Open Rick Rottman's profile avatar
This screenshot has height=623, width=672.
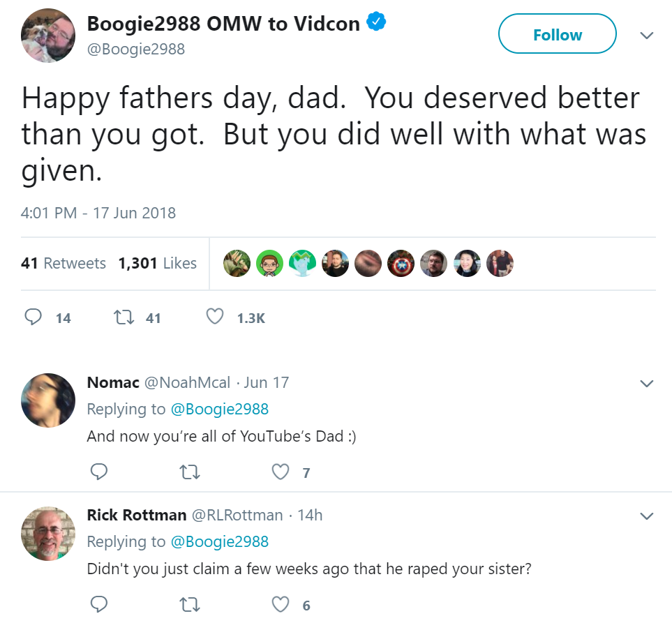pos(48,534)
